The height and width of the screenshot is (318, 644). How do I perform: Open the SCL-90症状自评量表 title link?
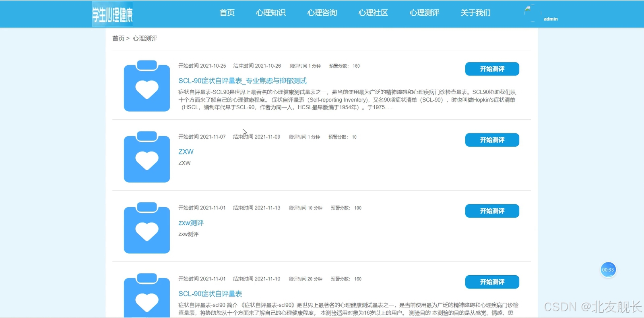tap(210, 294)
